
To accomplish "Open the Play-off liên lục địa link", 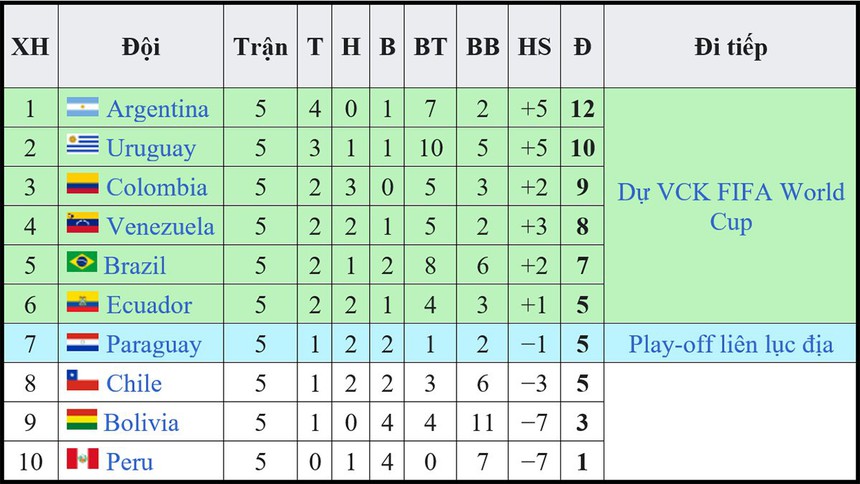I will click(x=731, y=344).
